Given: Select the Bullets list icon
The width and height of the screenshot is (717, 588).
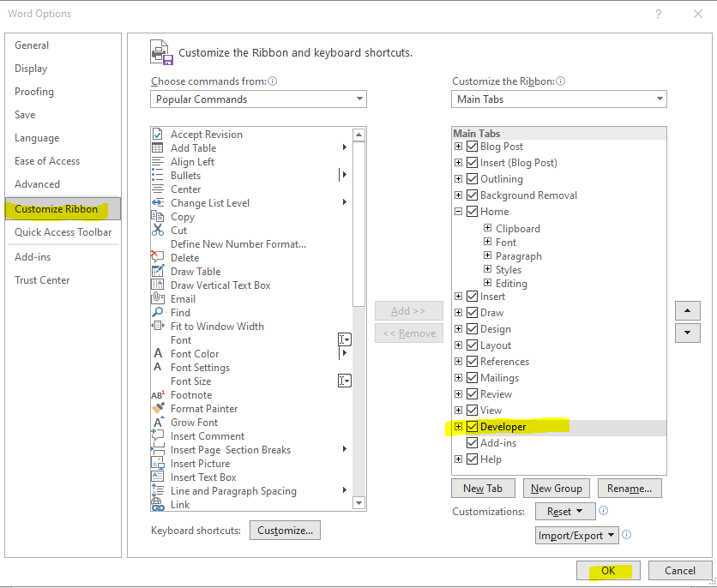Looking at the screenshot, I should pyautogui.click(x=158, y=176).
